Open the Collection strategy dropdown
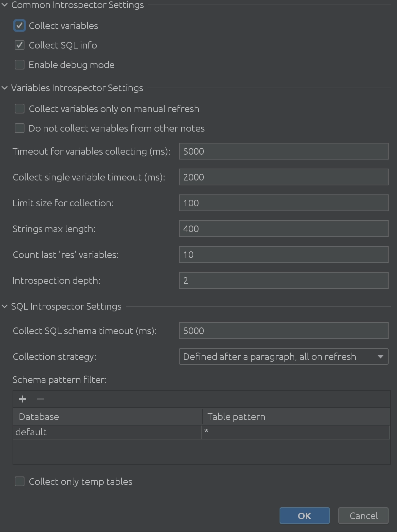Viewport: 397px width, 532px height. 284,357
